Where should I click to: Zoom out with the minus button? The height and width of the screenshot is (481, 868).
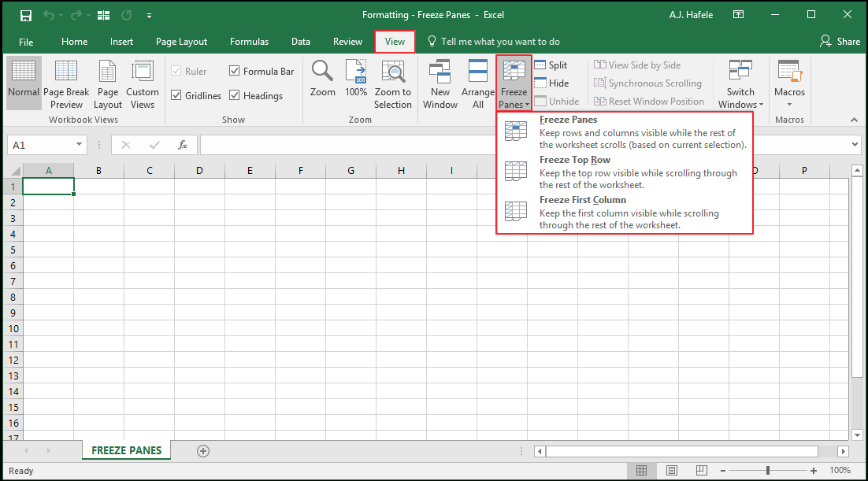click(723, 471)
